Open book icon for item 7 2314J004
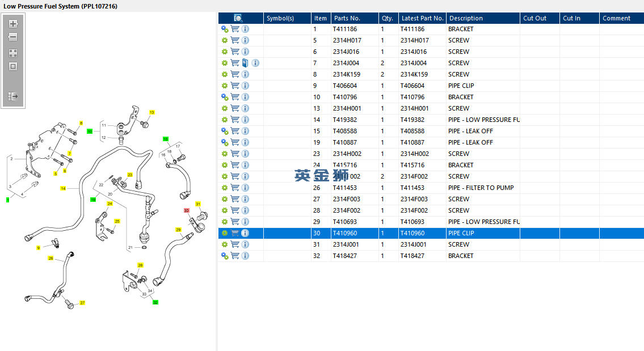Image resolution: width=644 pixels, height=351 pixels. coord(245,63)
